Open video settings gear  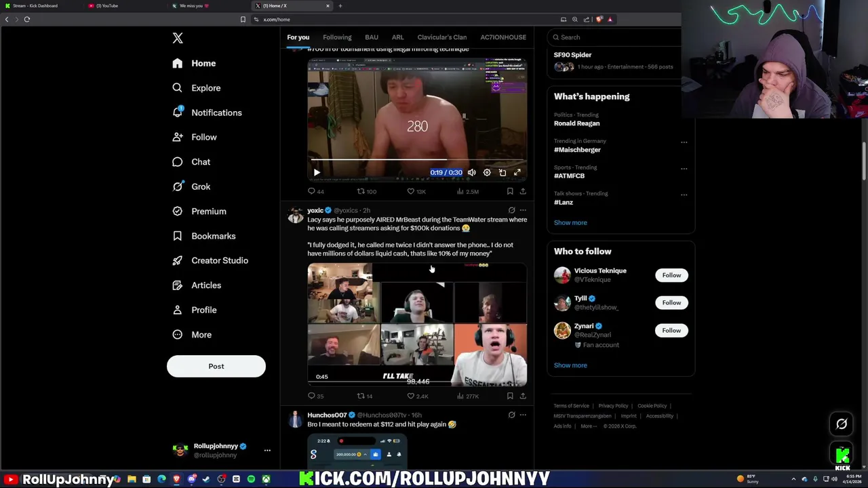pos(487,172)
